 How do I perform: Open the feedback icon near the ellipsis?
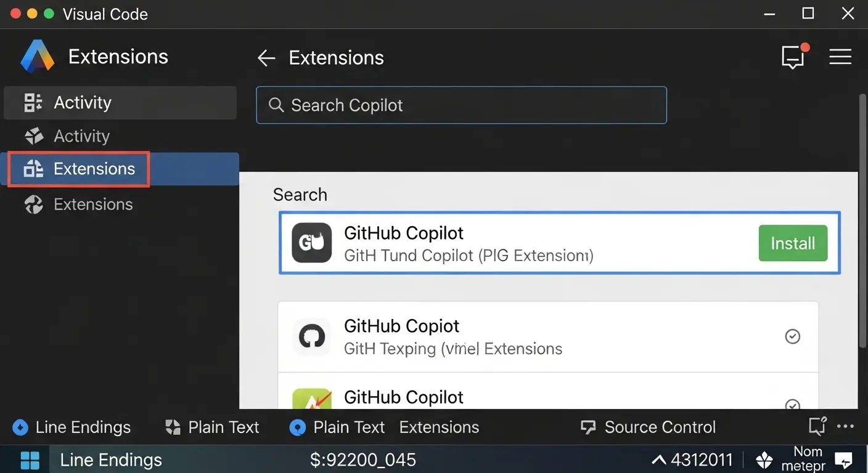coord(816,426)
